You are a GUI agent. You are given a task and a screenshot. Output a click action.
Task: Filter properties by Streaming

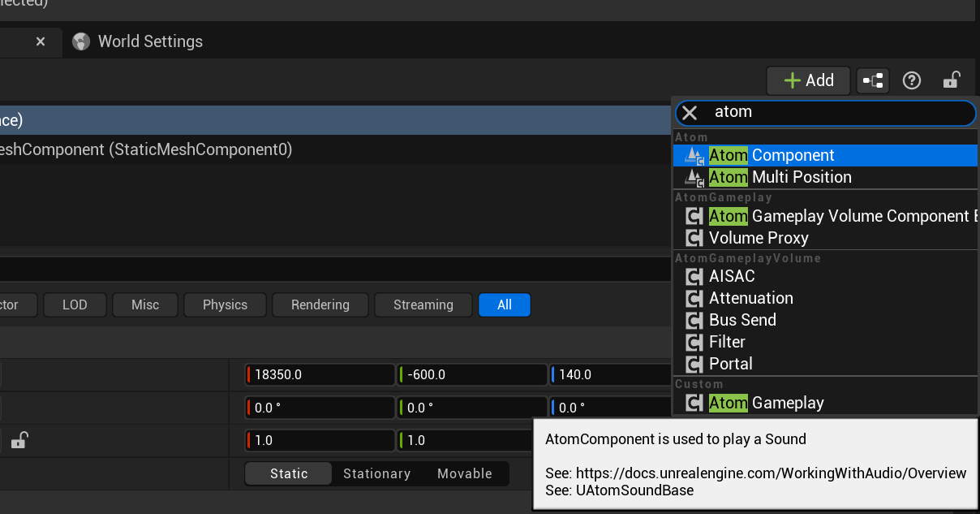tap(423, 305)
